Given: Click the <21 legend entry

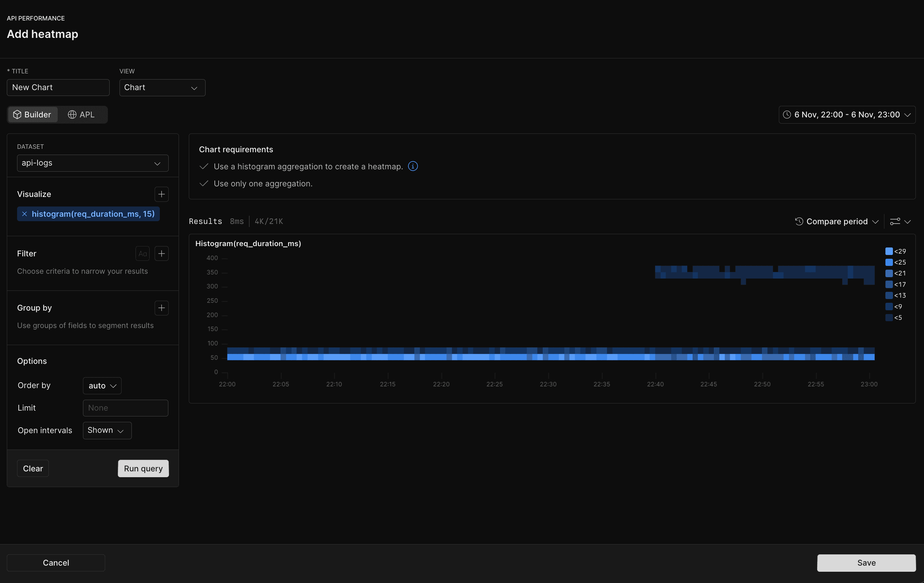Looking at the screenshot, I should pyautogui.click(x=896, y=273).
